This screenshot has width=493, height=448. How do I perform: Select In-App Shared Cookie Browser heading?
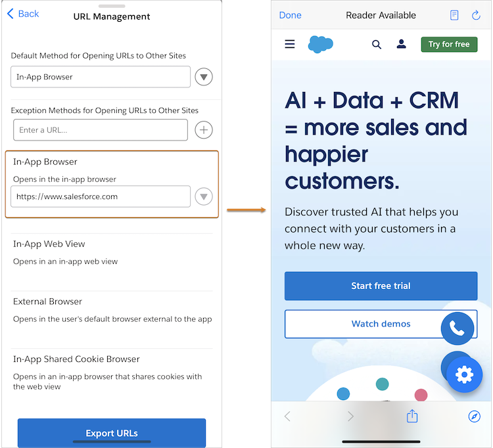[76, 359]
